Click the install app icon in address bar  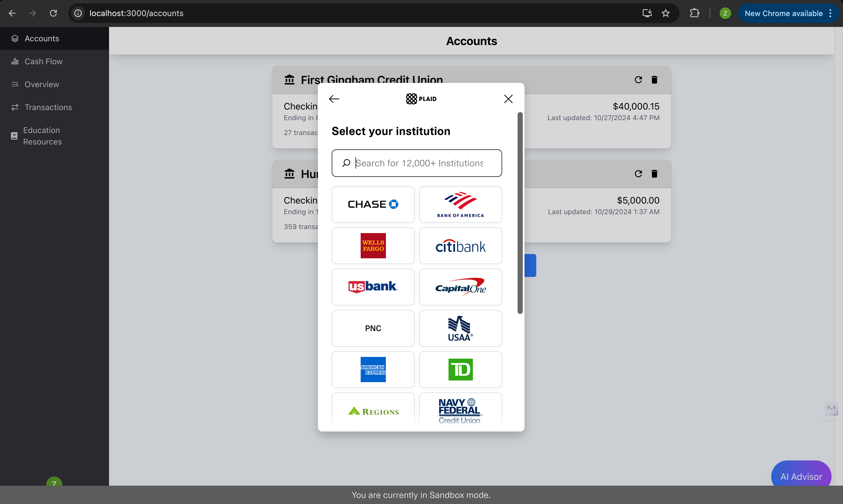[x=647, y=13]
